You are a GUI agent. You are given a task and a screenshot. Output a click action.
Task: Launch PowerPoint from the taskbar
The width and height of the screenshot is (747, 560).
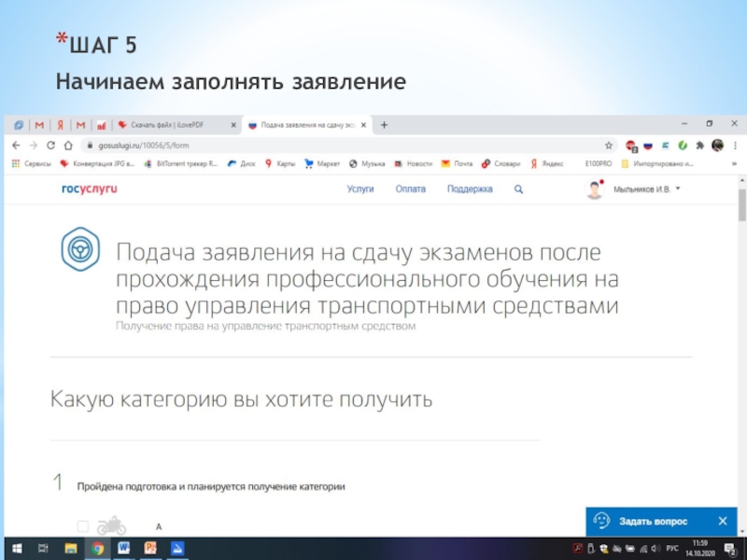(150, 548)
